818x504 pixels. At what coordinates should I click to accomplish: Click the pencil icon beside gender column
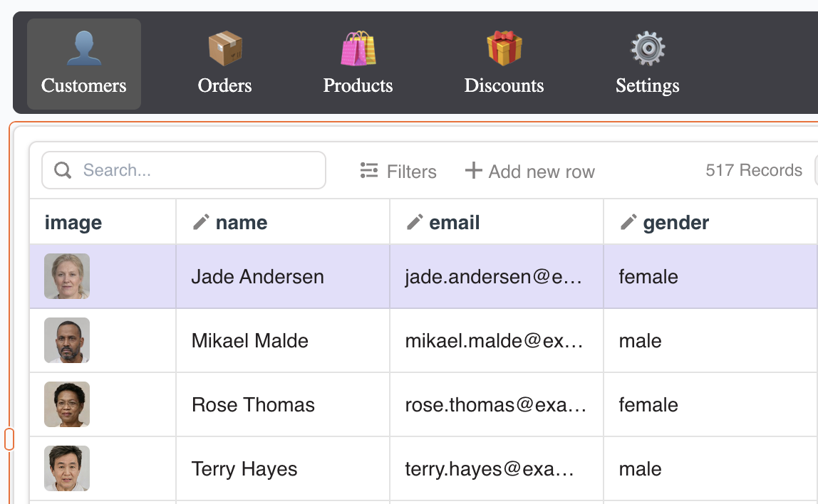click(628, 223)
